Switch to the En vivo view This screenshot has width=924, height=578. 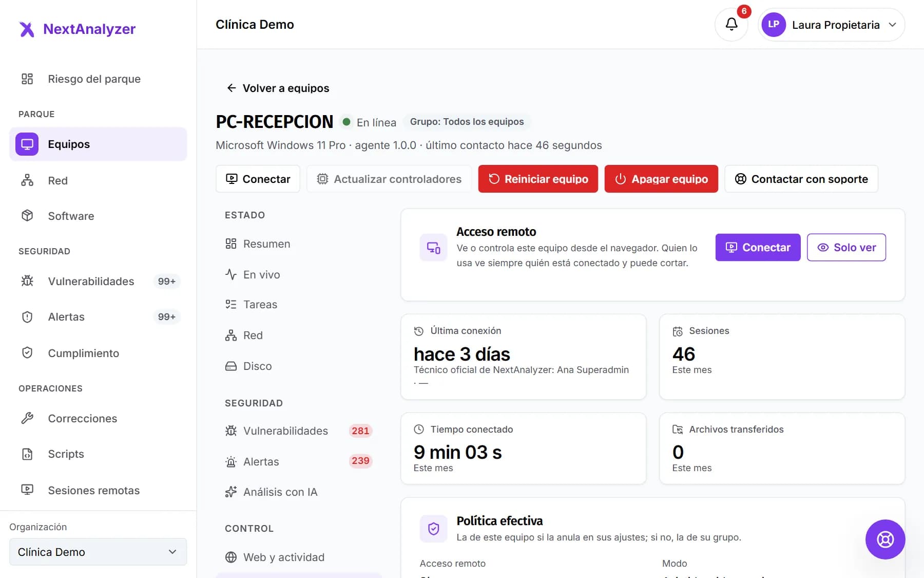point(299,275)
